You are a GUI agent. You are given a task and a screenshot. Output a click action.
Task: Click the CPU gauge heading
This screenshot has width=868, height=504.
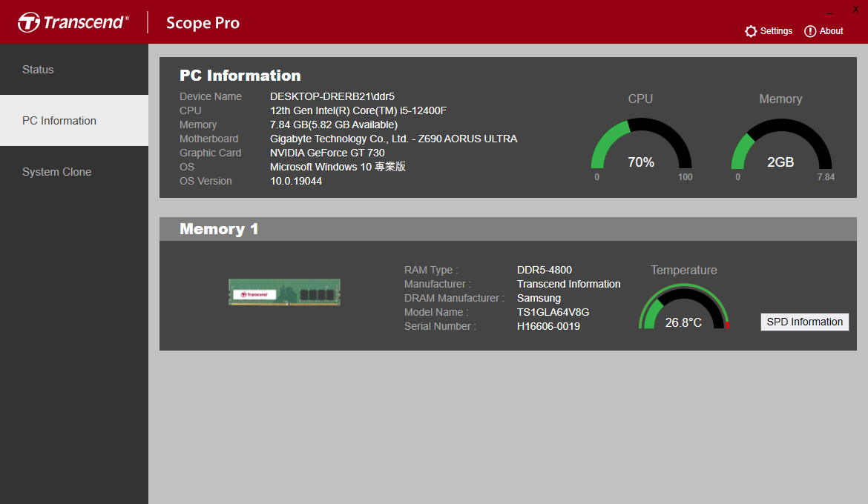(640, 99)
